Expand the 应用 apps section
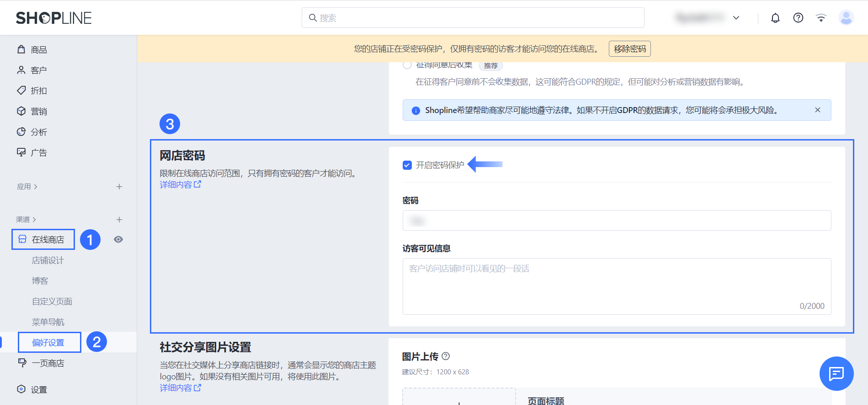The width and height of the screenshot is (868, 405). (x=27, y=186)
